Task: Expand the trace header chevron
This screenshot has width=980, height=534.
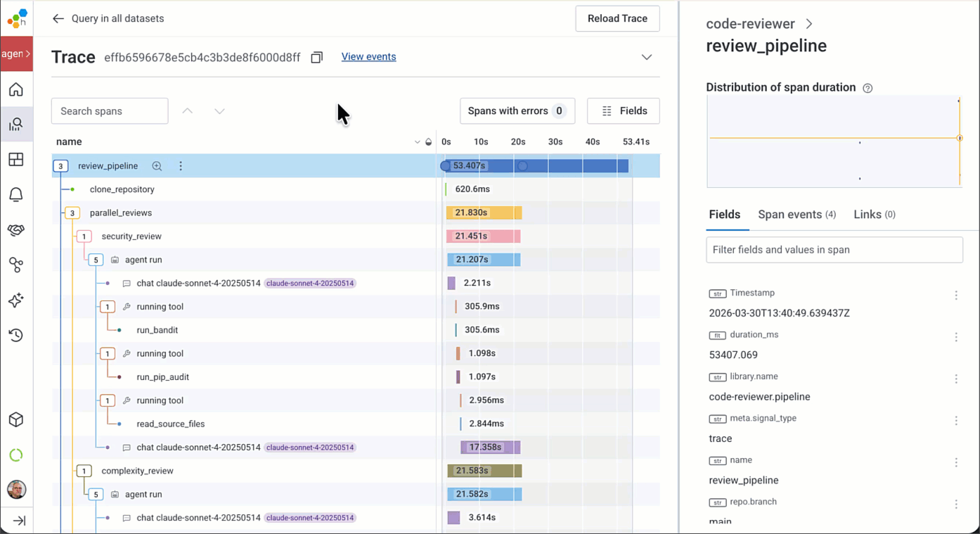Action: click(x=646, y=57)
